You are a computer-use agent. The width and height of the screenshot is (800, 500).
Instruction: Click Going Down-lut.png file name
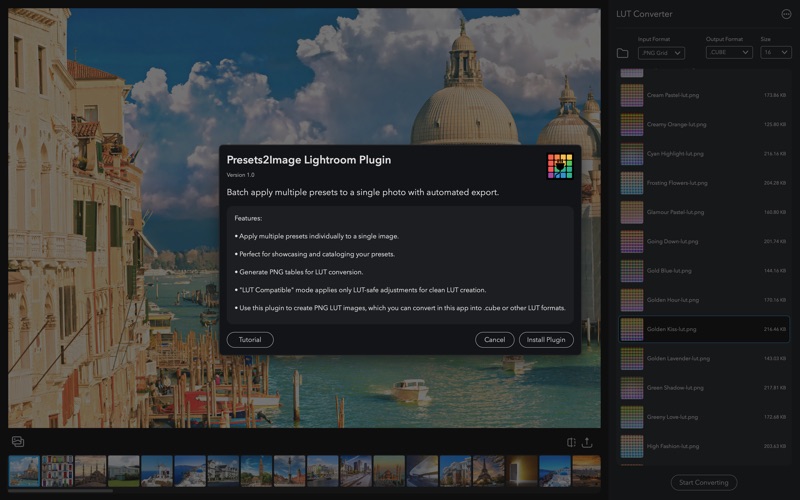[672, 242]
